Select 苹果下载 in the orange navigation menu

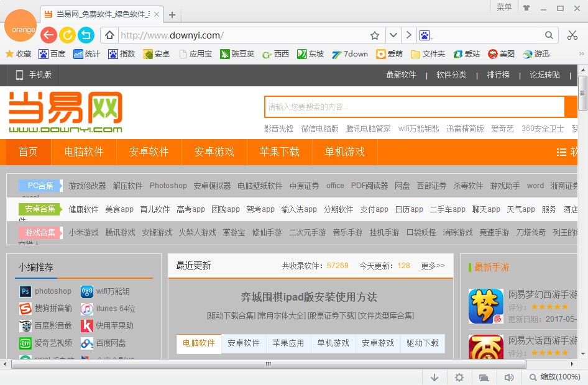point(279,152)
